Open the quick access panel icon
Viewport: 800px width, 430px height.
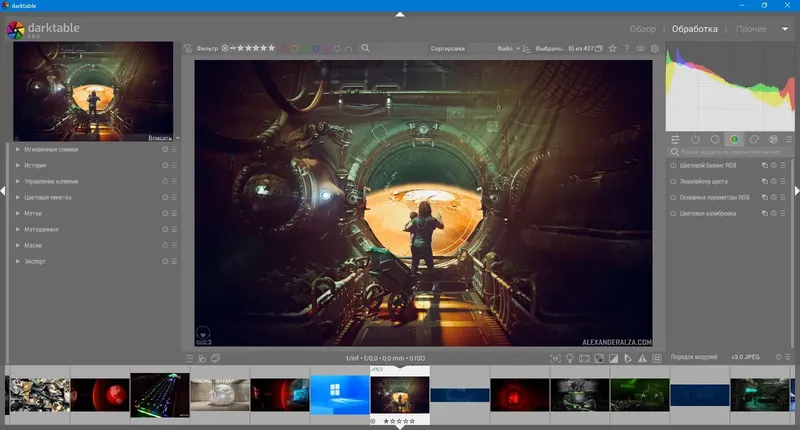tap(675, 139)
